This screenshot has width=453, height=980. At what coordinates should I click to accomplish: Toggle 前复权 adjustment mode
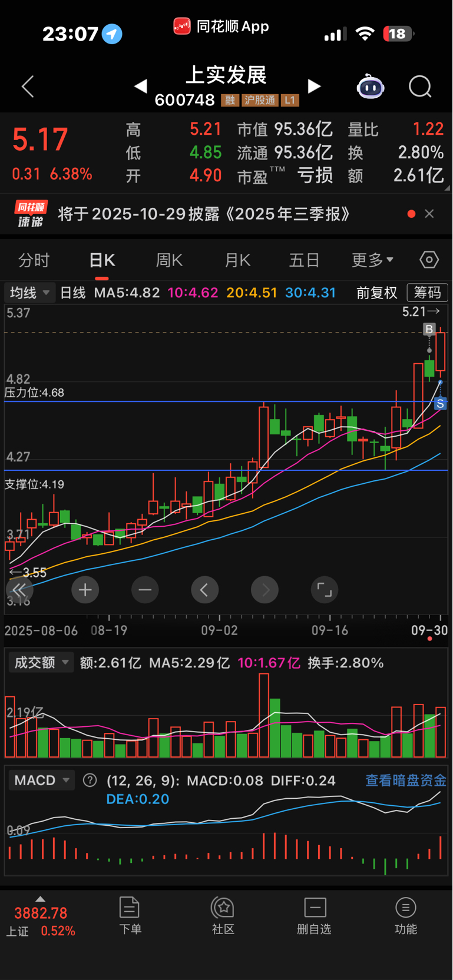377,293
